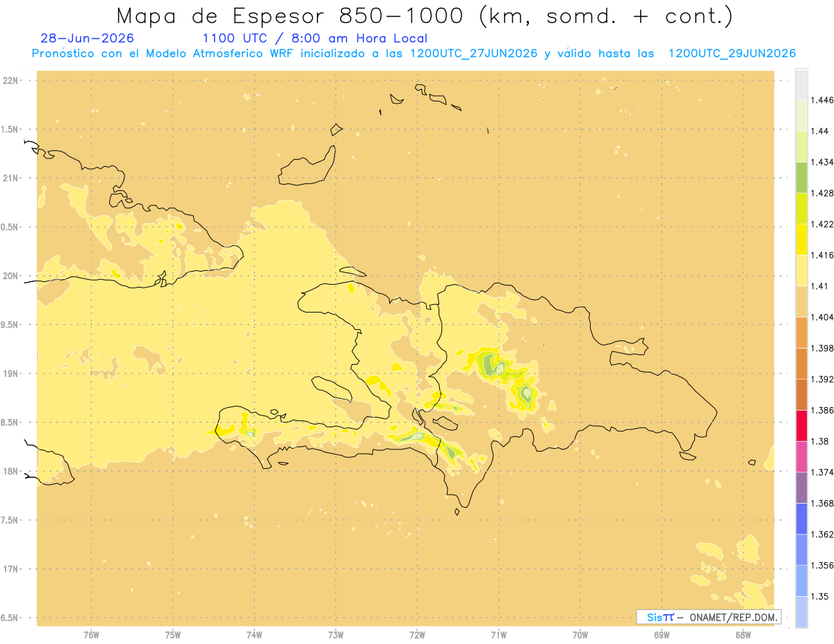Select the latitude label '17N'
The height and width of the screenshot is (644, 834).
click(10, 569)
